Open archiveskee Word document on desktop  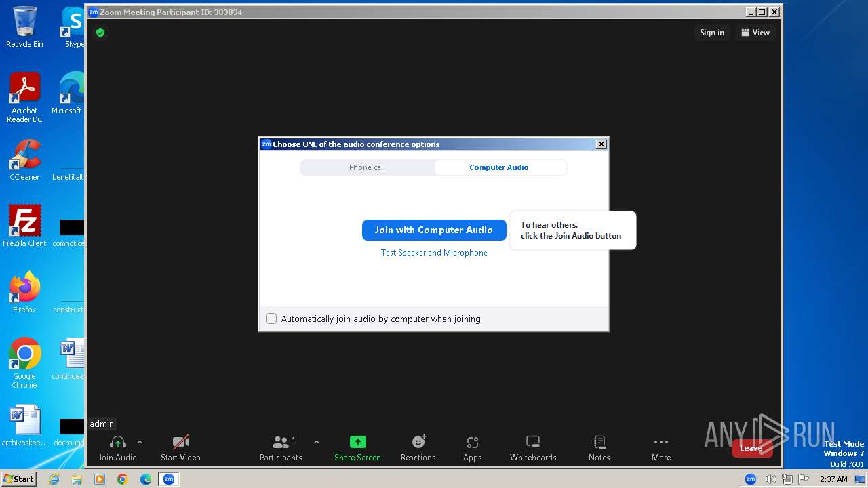point(24,426)
